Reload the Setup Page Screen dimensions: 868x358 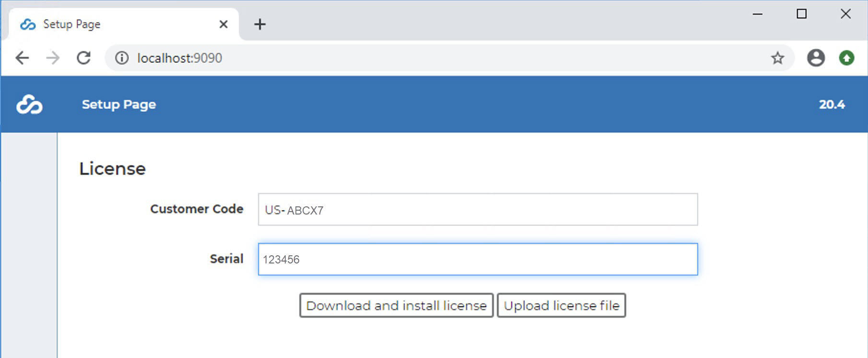(x=84, y=58)
